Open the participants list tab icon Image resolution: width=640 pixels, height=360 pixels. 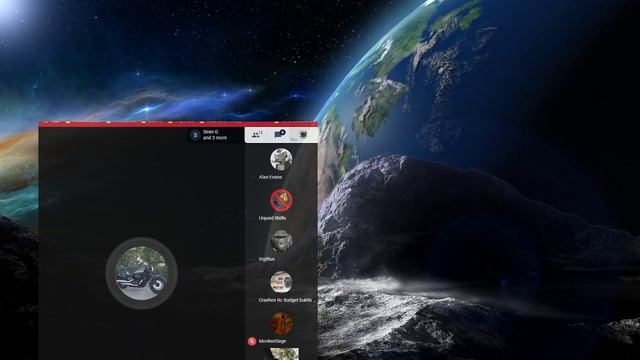point(257,135)
